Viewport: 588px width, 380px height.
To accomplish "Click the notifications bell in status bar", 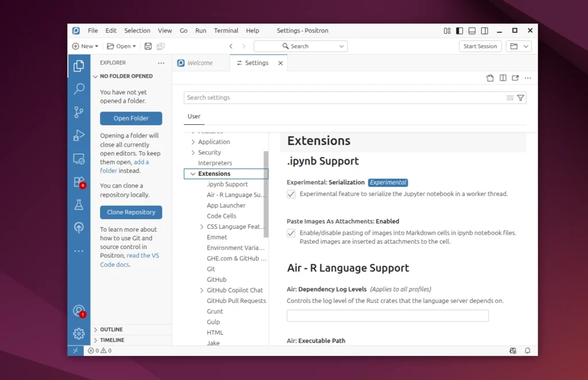I will [527, 351].
